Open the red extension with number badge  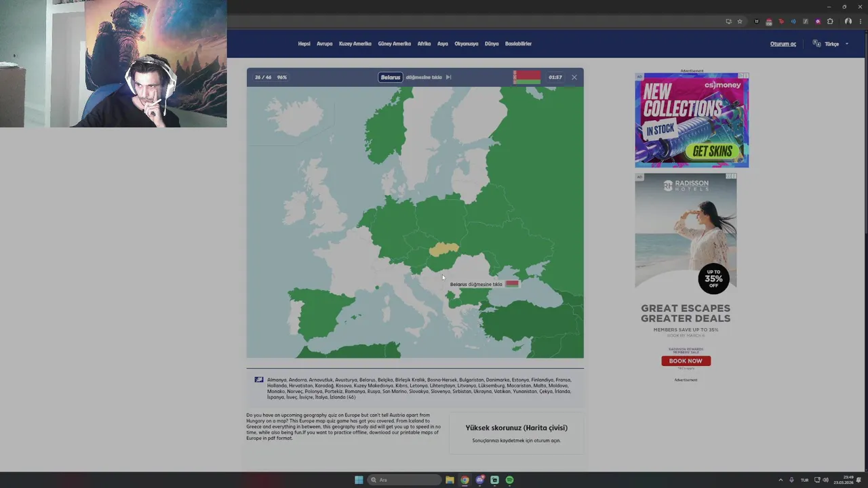coord(769,22)
